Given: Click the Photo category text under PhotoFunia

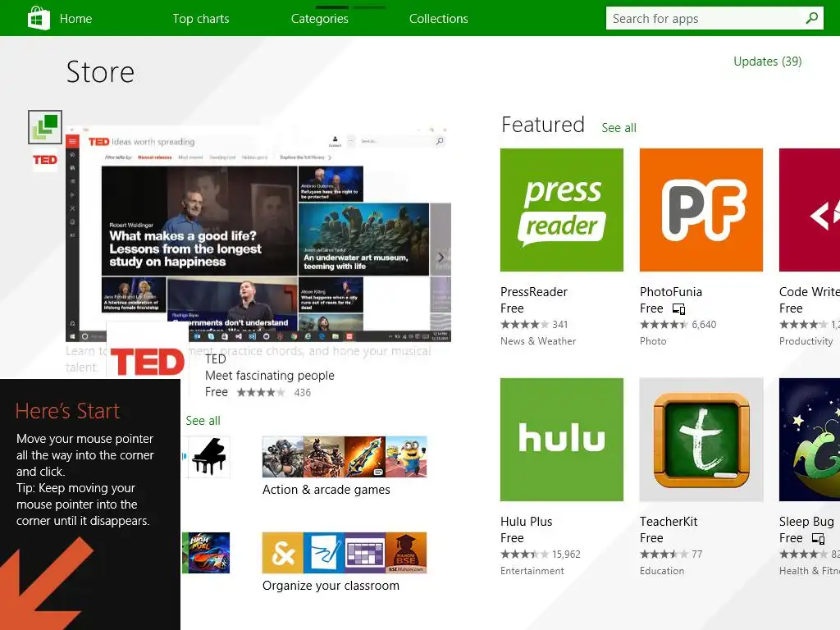Looking at the screenshot, I should tap(653, 341).
